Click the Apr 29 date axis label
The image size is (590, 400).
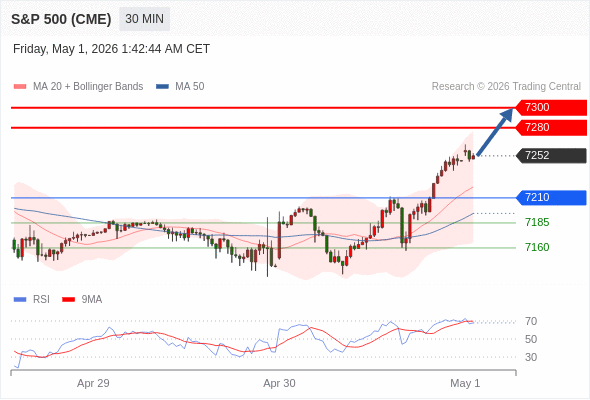point(93,383)
